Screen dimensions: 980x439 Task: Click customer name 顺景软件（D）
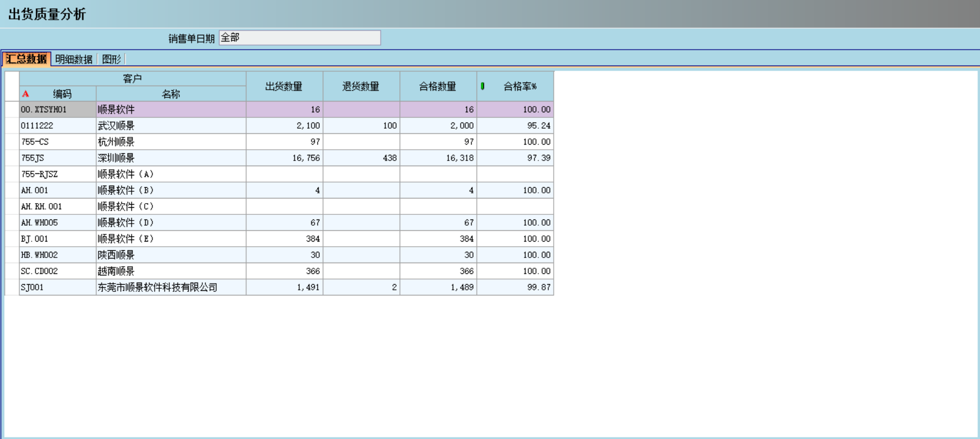[x=126, y=223]
